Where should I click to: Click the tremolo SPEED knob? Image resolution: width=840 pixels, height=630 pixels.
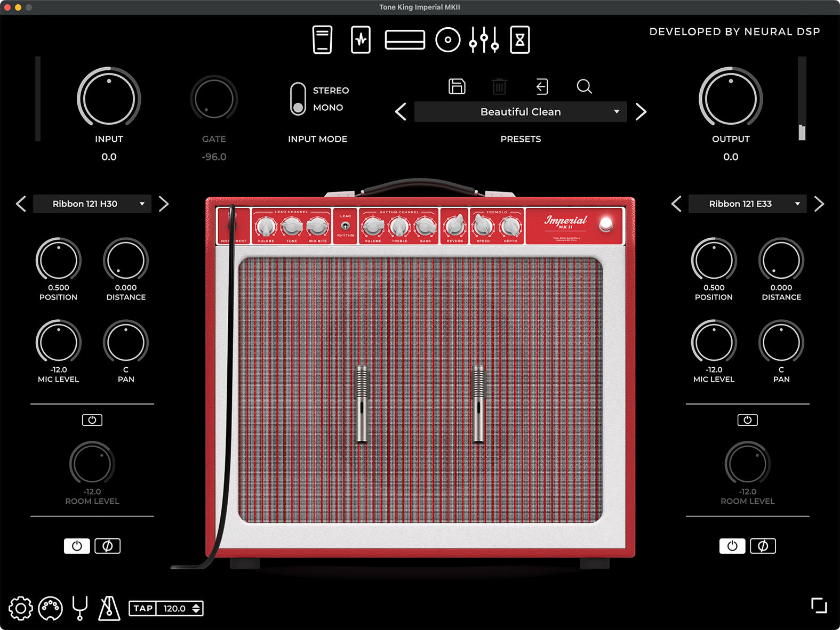pyautogui.click(x=483, y=226)
